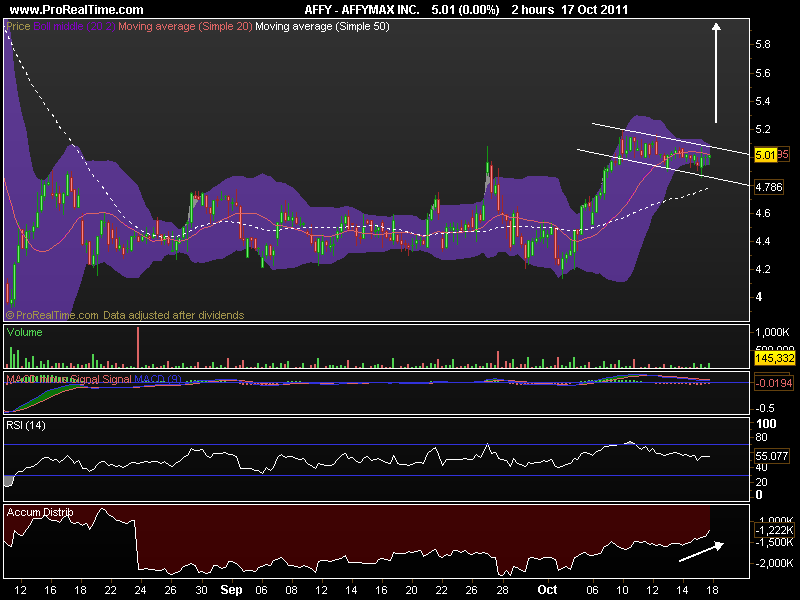Select the 80 RSI axis label
The image size is (800, 600).
(x=761, y=437)
